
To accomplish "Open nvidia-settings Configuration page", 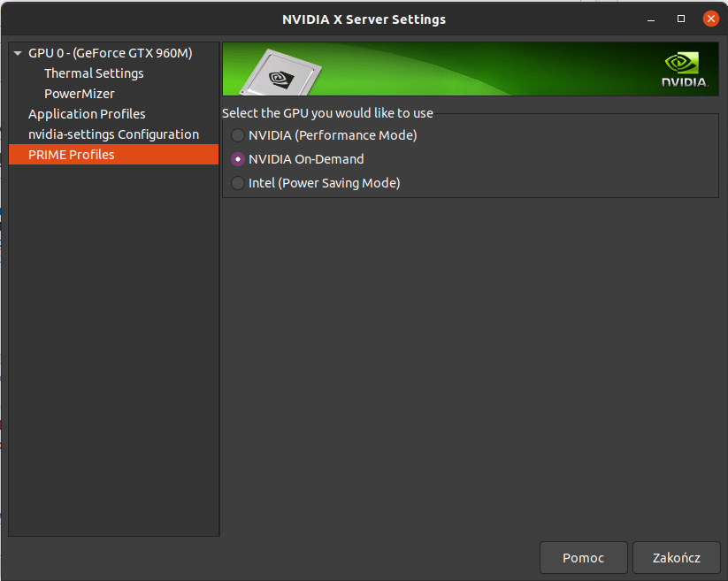I will tap(114, 134).
